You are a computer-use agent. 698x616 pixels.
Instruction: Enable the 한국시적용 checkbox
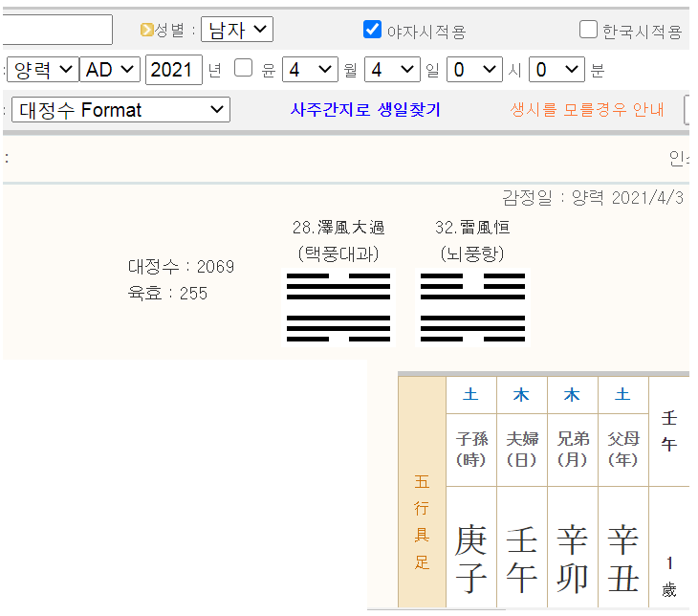(588, 30)
